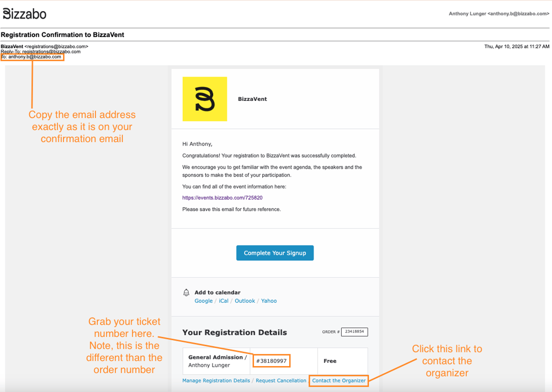Click the BizzaVent name beside the yellow logo
This screenshot has width=552, height=392.
pyautogui.click(x=252, y=99)
